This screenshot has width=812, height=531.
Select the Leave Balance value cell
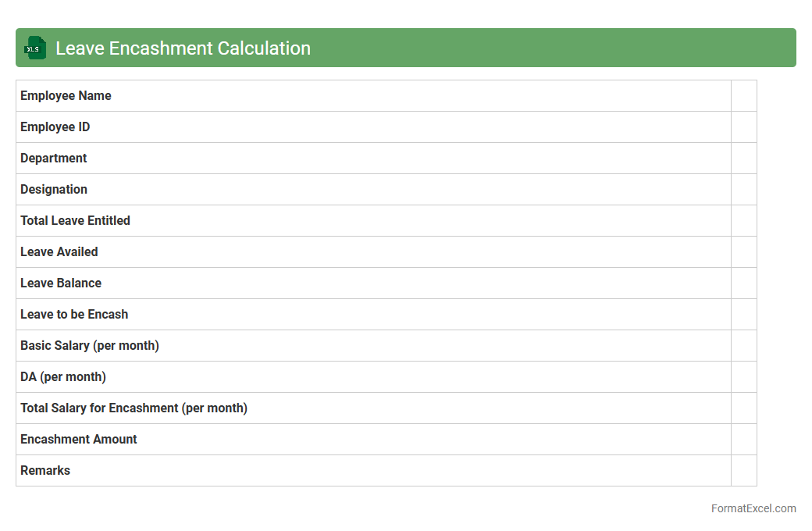pyautogui.click(x=743, y=283)
